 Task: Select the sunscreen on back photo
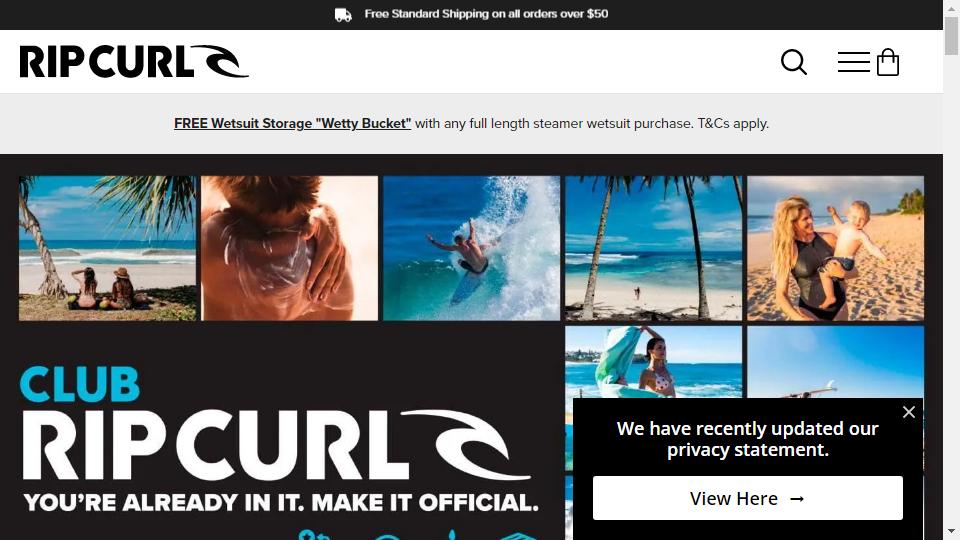coord(290,248)
